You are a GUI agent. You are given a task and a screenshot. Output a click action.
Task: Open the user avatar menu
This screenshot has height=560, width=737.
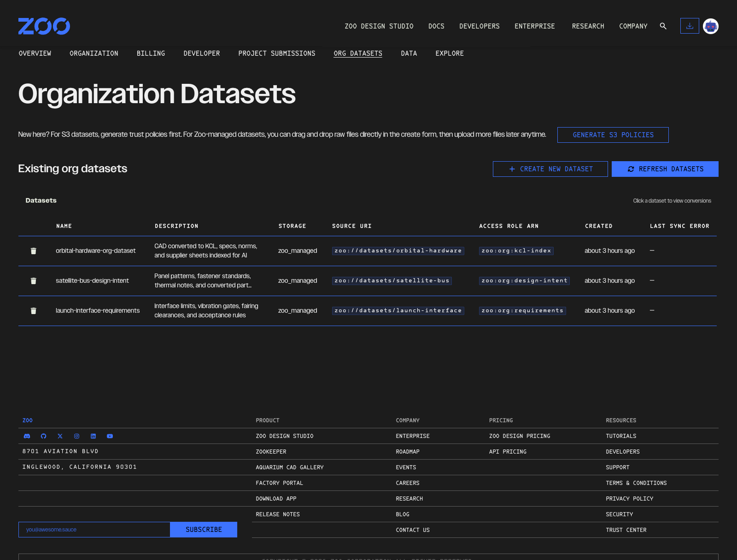[711, 26]
